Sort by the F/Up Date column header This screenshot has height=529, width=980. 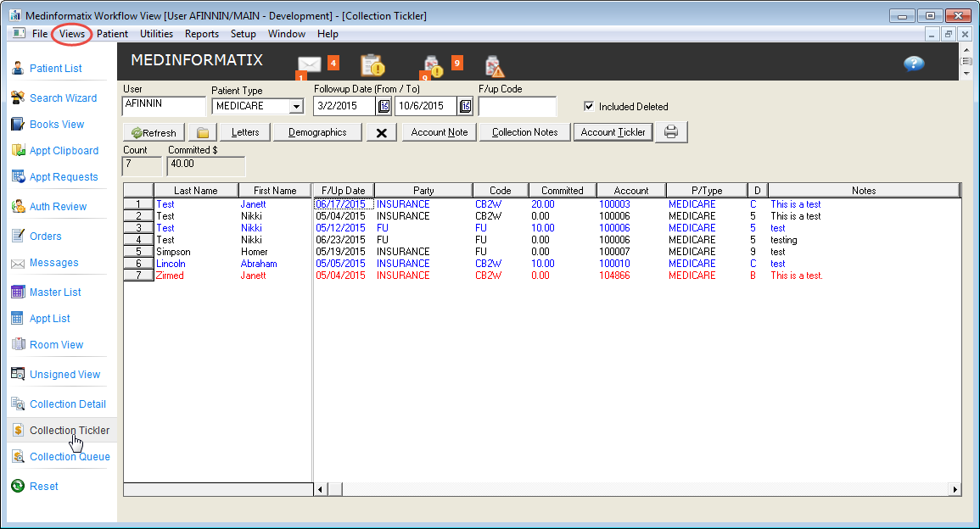pos(343,191)
